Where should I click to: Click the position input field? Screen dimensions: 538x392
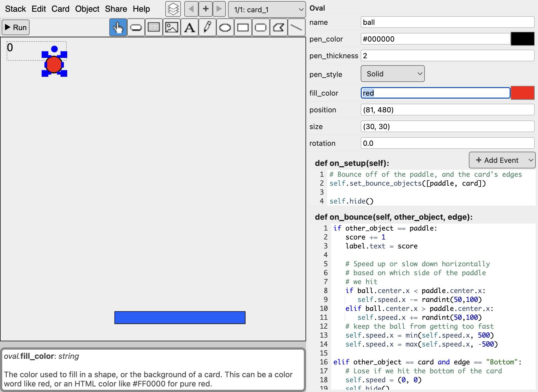pos(447,110)
